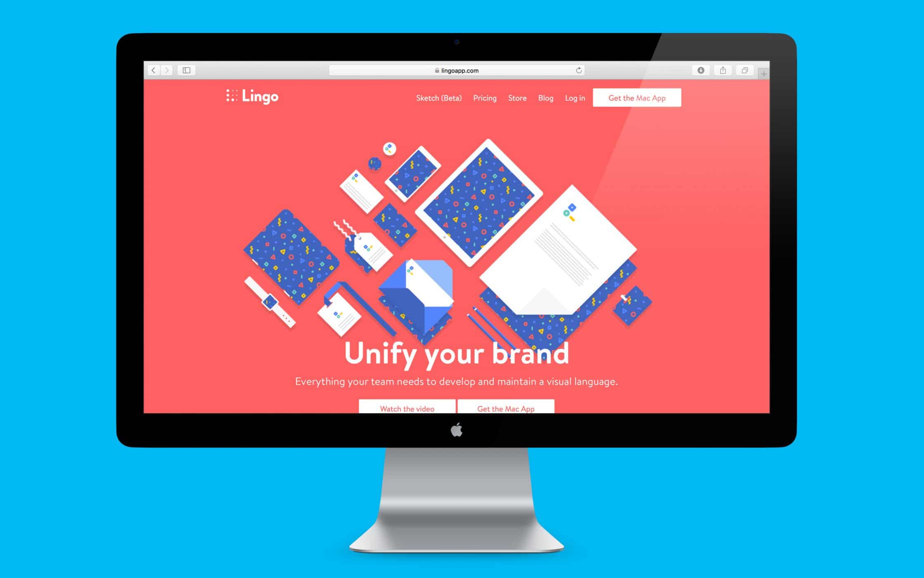This screenshot has height=578, width=924.
Task: Click the Log in link
Action: 574,98
